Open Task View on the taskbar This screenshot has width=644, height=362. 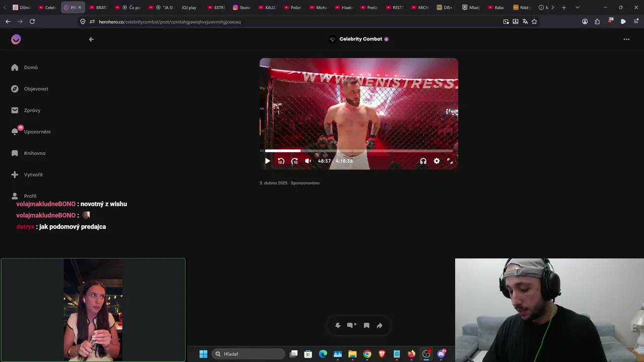[294, 354]
